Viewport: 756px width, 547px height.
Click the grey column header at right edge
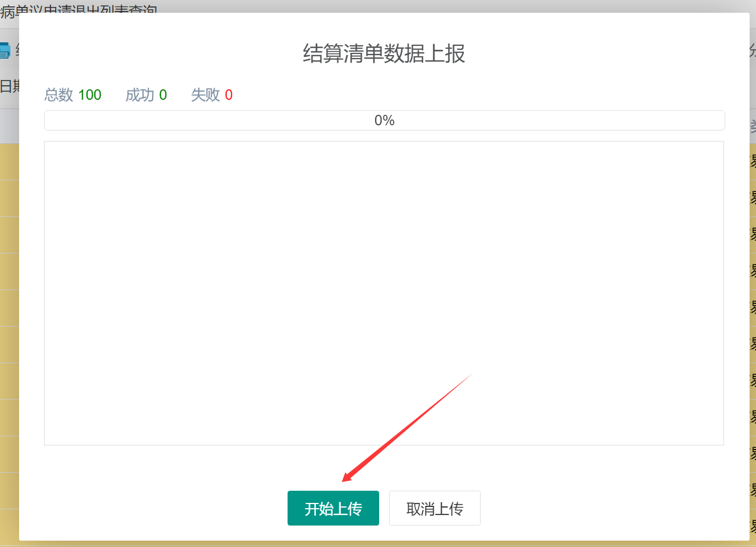point(753,126)
